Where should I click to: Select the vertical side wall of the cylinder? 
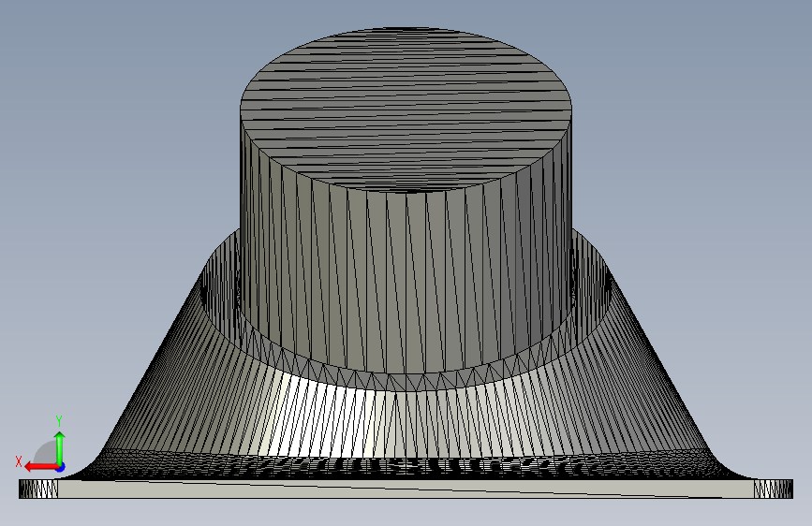tap(406, 280)
